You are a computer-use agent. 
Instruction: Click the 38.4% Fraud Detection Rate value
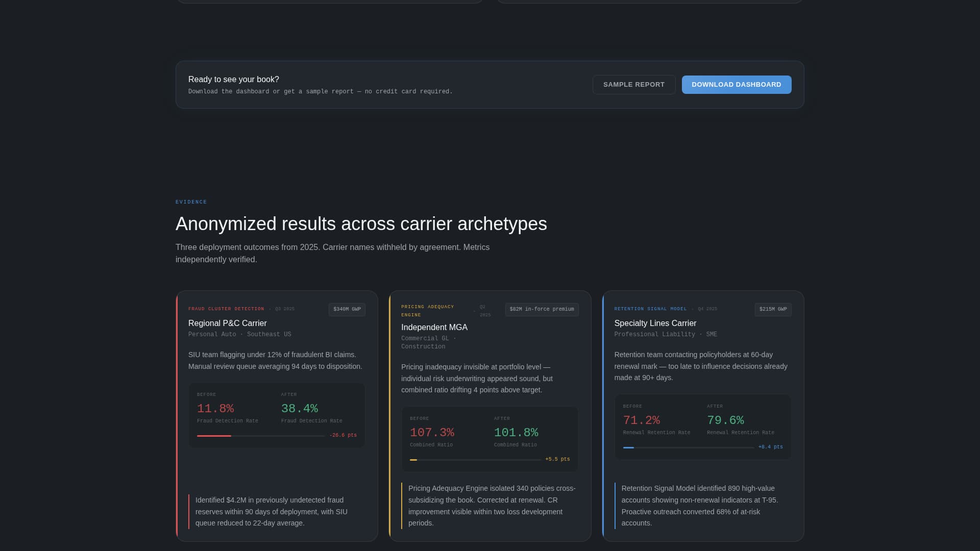click(x=299, y=408)
